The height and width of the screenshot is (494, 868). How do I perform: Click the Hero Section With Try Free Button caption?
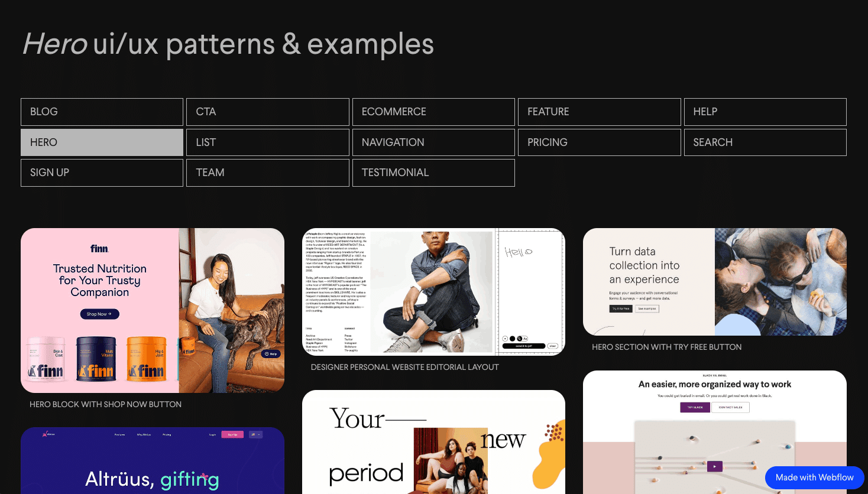667,347
